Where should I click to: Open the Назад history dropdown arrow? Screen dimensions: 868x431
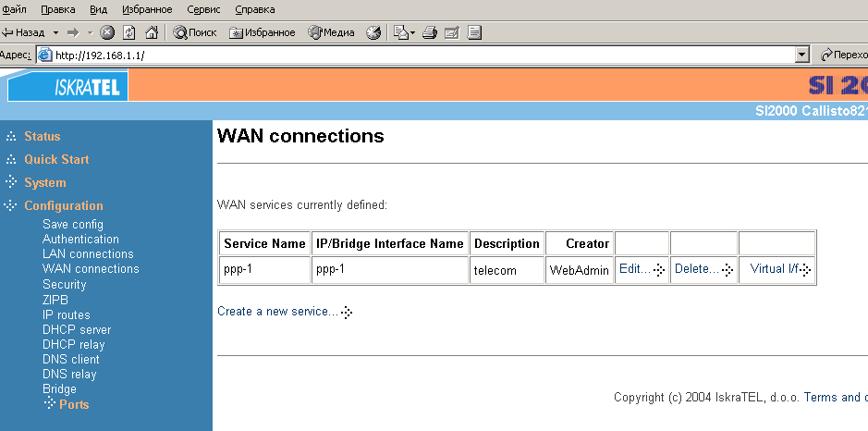55,32
